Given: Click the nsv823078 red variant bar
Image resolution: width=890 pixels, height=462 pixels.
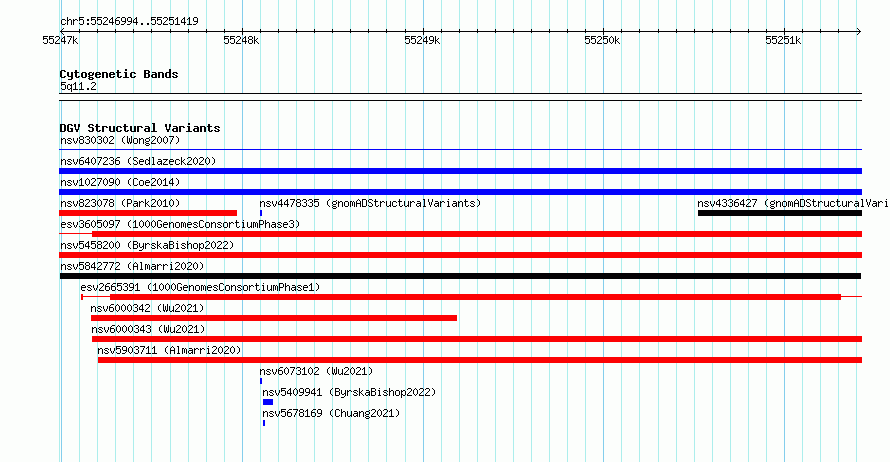Looking at the screenshot, I should pos(148,213).
